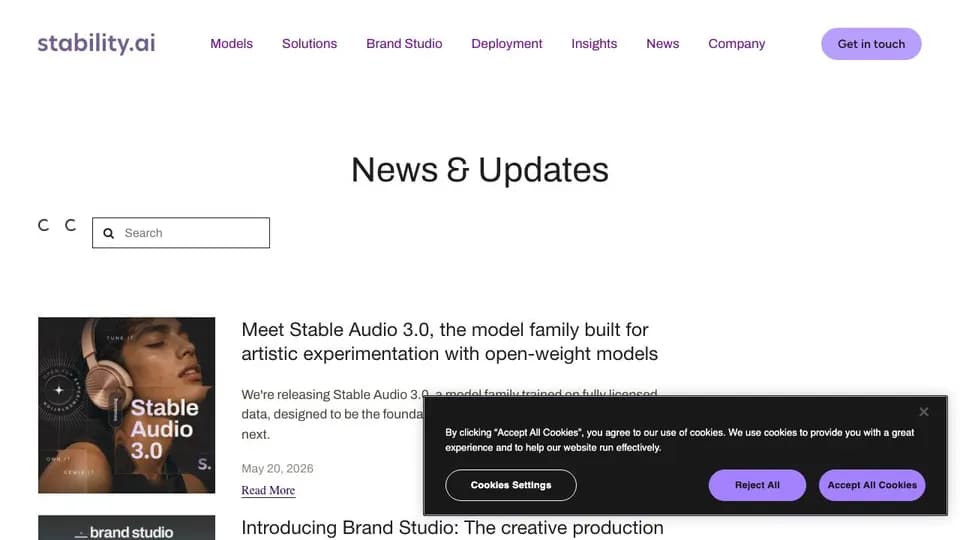Open the Stable Audio 3.0 thumbnail image
This screenshot has width=960, height=540.
[127, 405]
